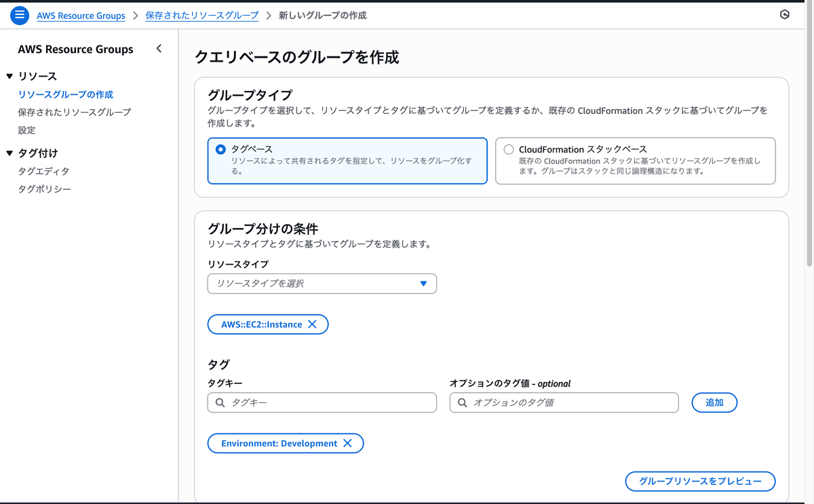This screenshot has height=504, width=814.
Task: Click the search icon in タグキー field
Action: (220, 402)
